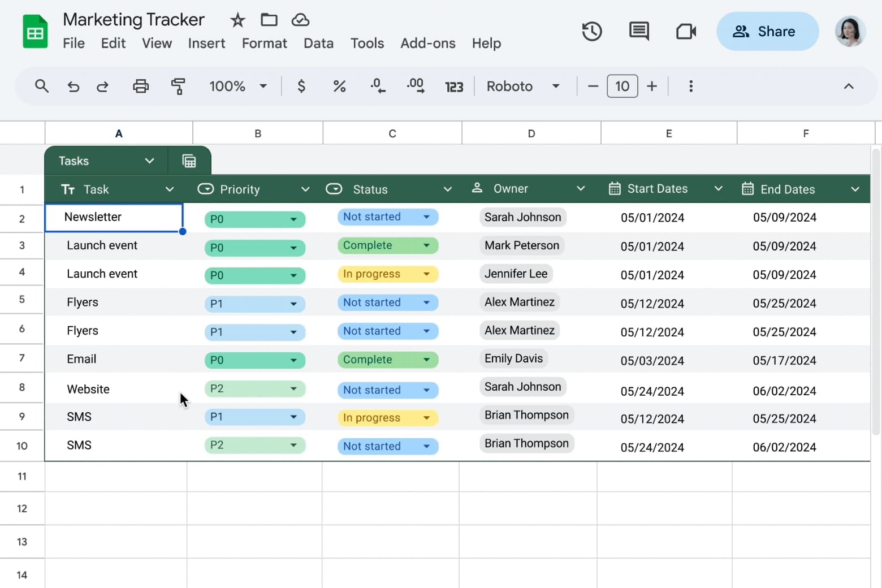Select the paint format tool

178,86
